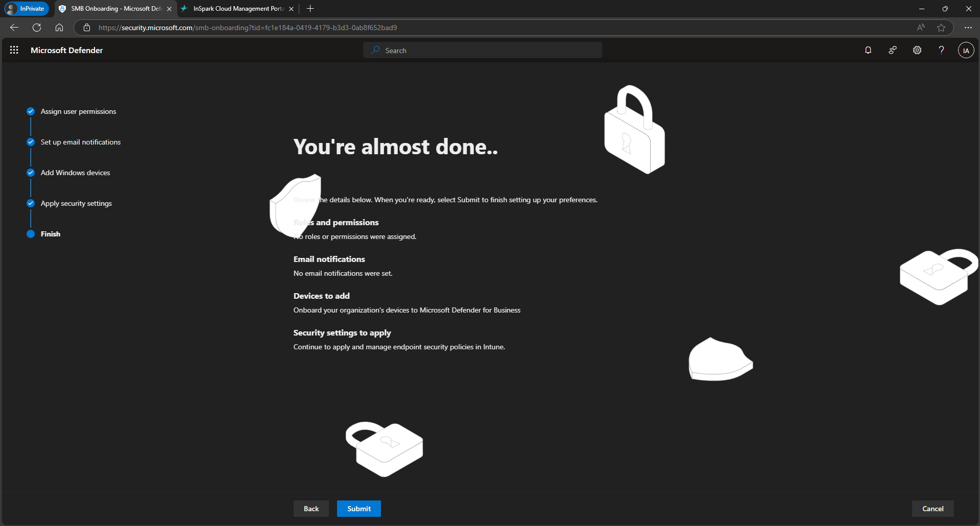Open browser settings and more menu
The height and width of the screenshot is (526, 980).
click(x=968, y=28)
